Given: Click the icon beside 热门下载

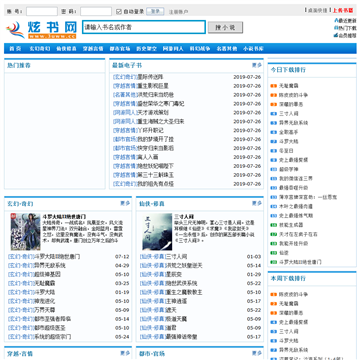Looking at the screenshot, I should [x=336, y=28].
